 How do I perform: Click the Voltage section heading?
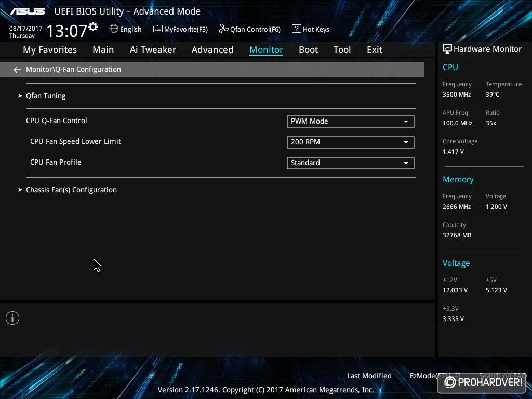(456, 263)
